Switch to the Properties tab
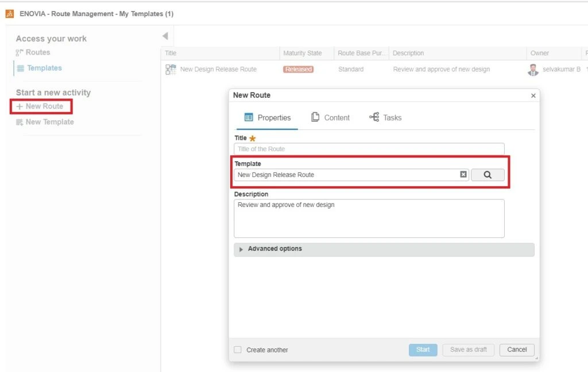 267,117
